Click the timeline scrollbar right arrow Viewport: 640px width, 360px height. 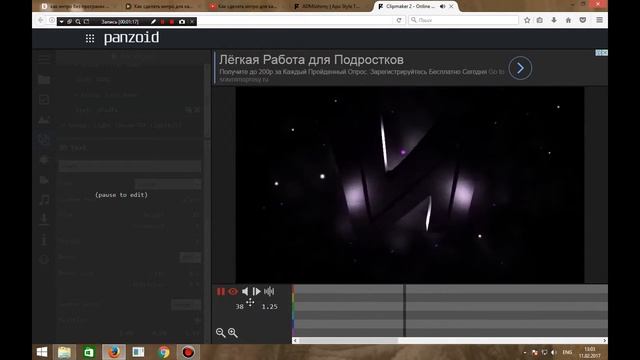click(604, 340)
